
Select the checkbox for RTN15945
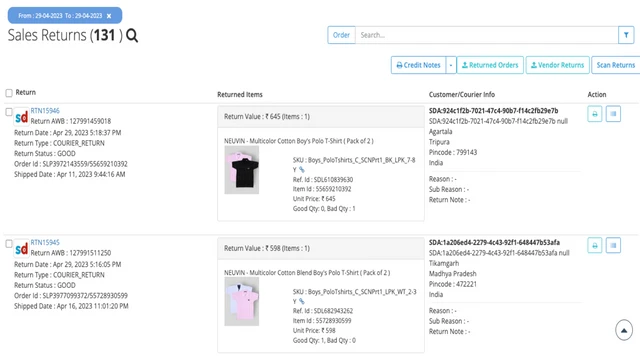pyautogui.click(x=9, y=244)
